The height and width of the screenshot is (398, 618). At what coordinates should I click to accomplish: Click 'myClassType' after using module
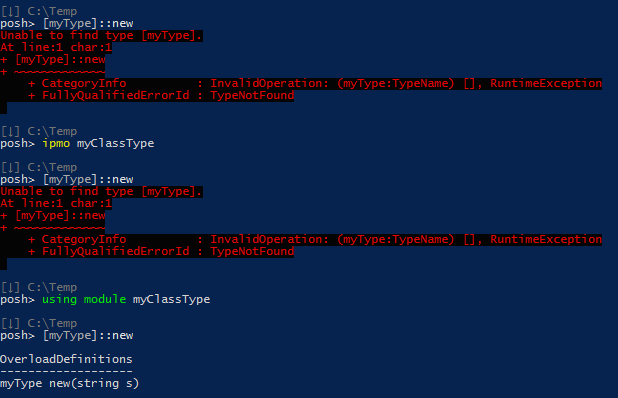coord(171,299)
